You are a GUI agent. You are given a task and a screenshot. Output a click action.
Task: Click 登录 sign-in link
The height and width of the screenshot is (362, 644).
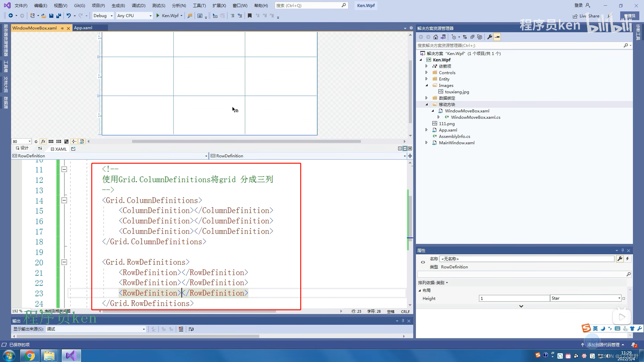point(579,5)
